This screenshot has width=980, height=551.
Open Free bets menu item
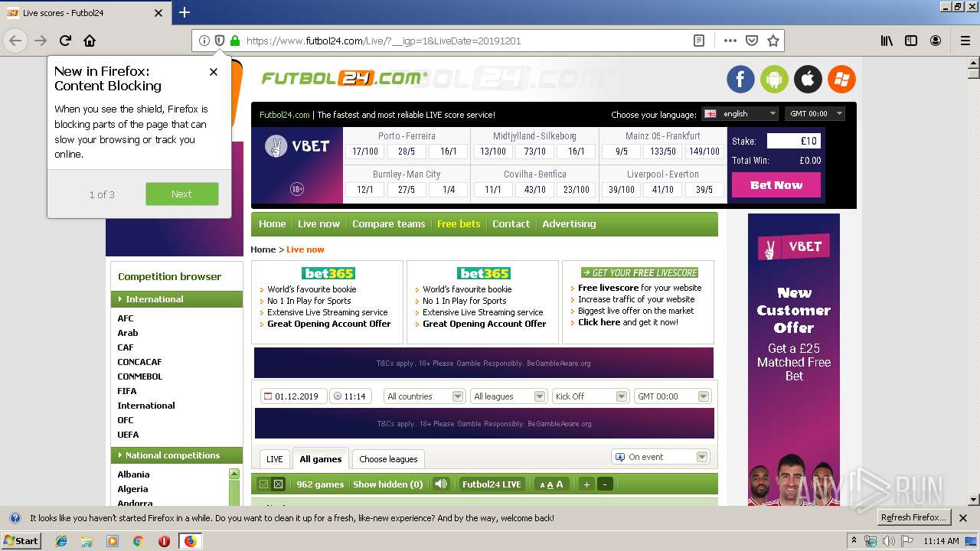pyautogui.click(x=459, y=224)
